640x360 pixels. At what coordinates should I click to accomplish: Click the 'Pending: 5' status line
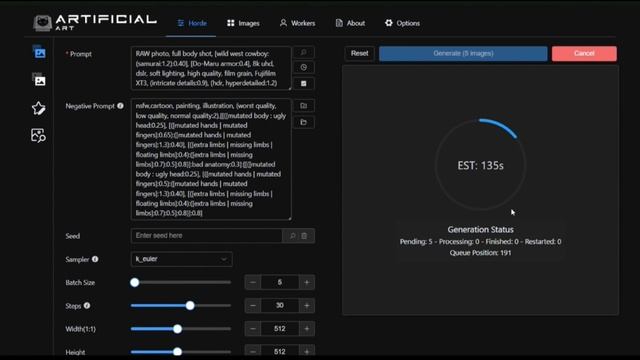pyautogui.click(x=480, y=242)
